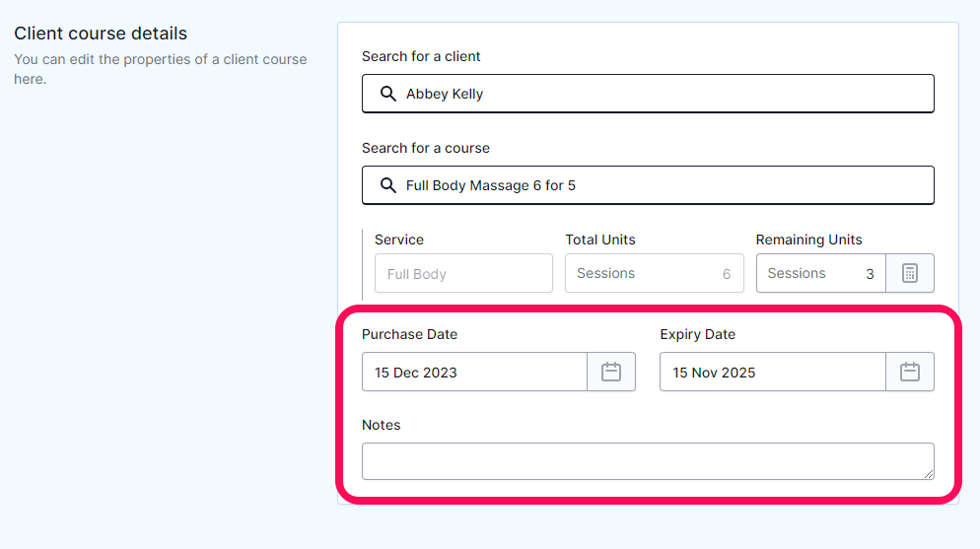Image resolution: width=980 pixels, height=549 pixels.
Task: Open the calculator beside Remaining Units
Action: pyautogui.click(x=910, y=273)
